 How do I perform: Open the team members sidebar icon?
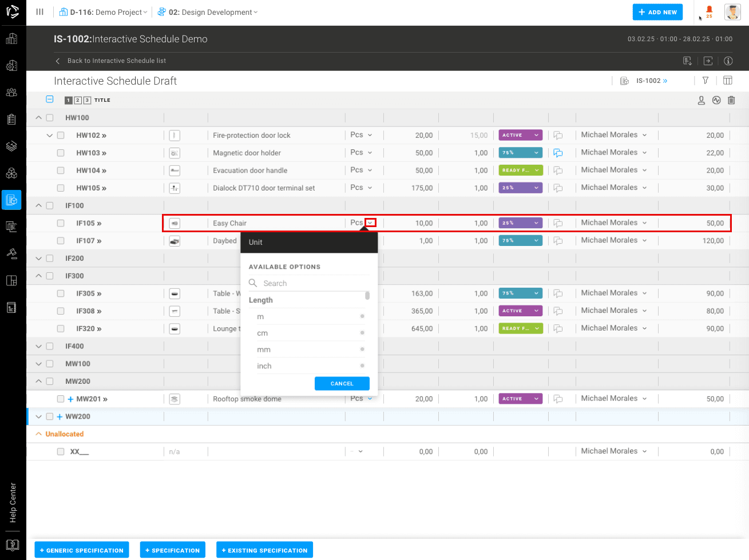pyautogui.click(x=11, y=92)
